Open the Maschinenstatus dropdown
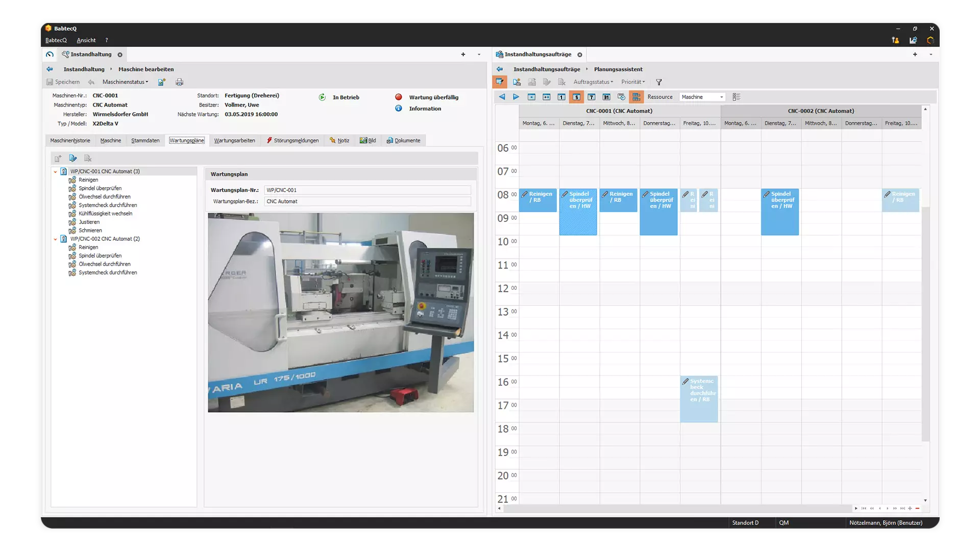The image size is (980, 551). click(125, 82)
